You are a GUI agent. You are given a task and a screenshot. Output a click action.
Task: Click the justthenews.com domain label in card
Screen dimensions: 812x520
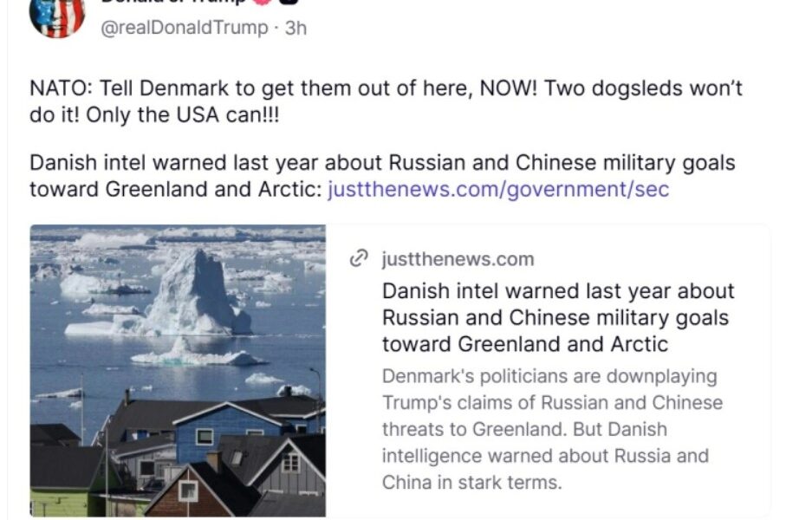[x=458, y=259]
